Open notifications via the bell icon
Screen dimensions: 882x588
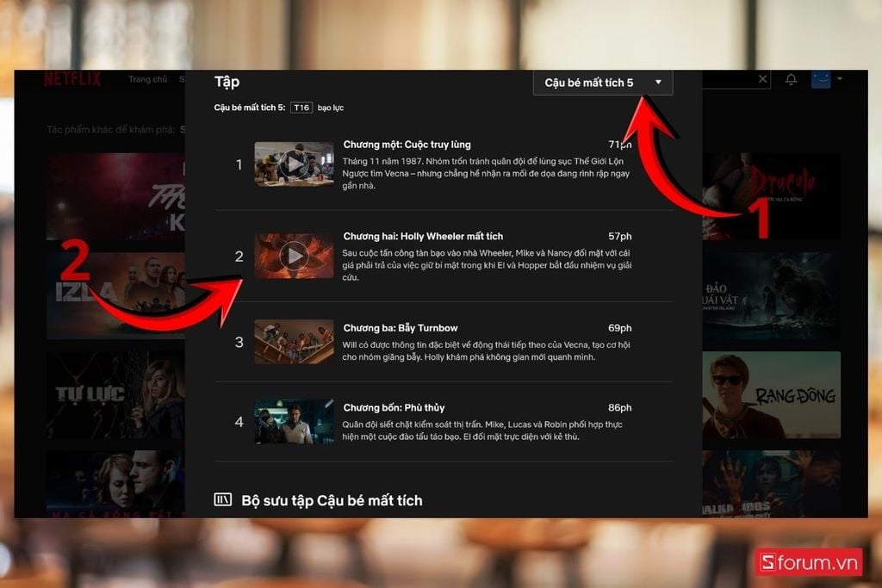(791, 79)
